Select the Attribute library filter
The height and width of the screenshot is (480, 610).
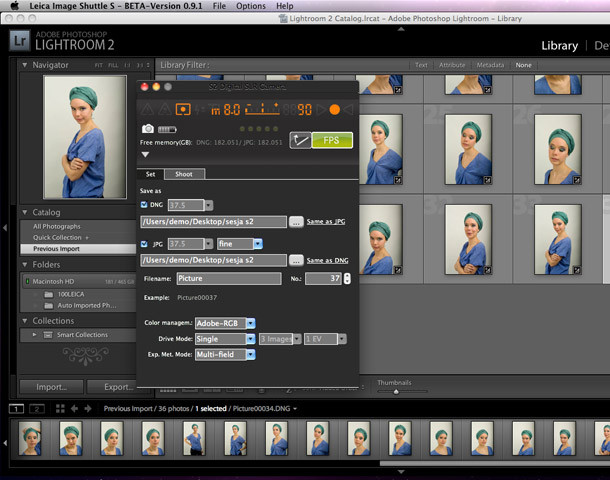(x=452, y=65)
